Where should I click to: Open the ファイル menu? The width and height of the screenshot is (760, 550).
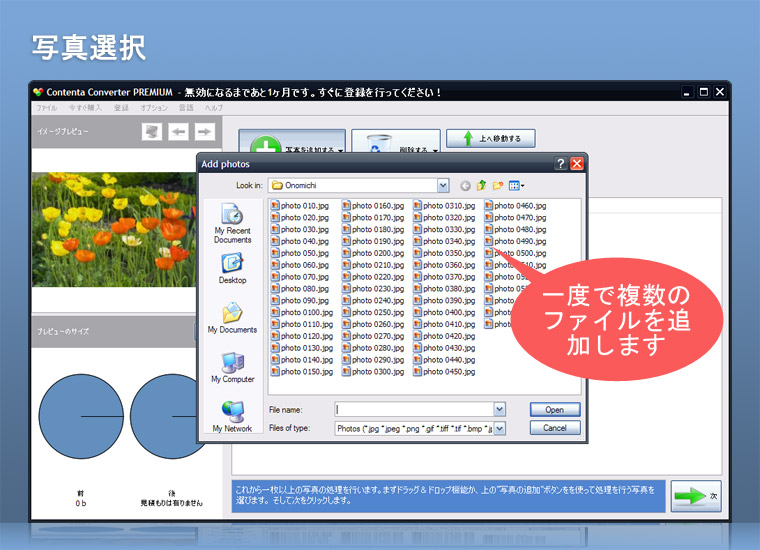47,108
